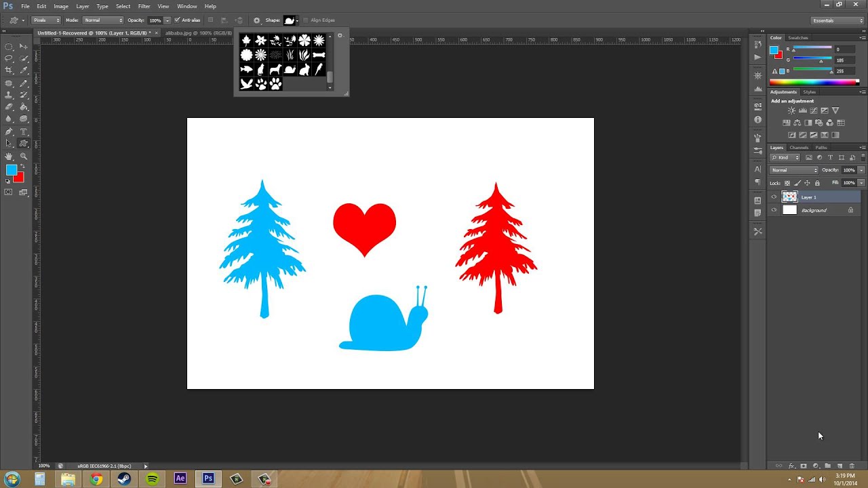The width and height of the screenshot is (868, 488).
Task: Hide the Background layer eye
Action: point(774,210)
